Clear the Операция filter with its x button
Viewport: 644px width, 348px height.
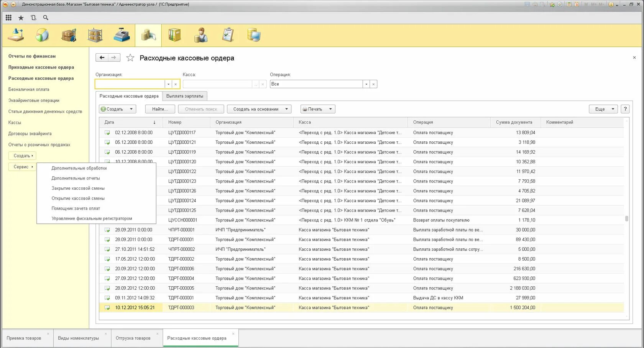(x=373, y=84)
